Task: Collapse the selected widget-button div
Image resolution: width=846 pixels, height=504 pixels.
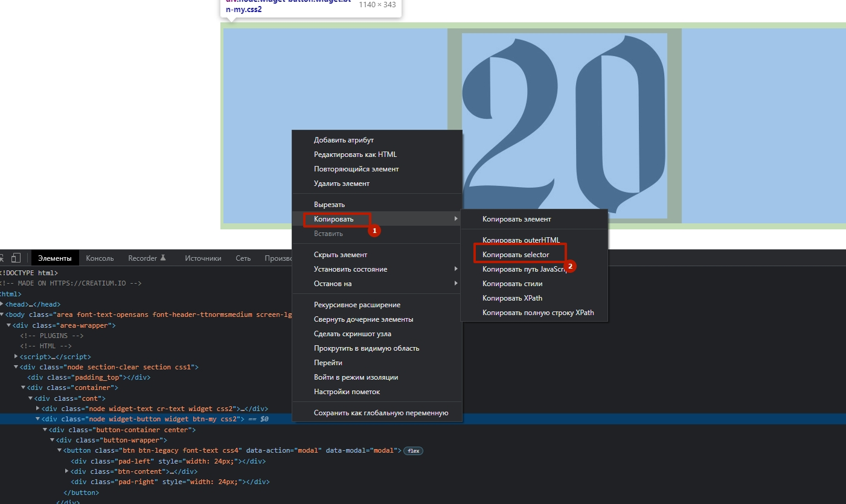Action: point(38,419)
